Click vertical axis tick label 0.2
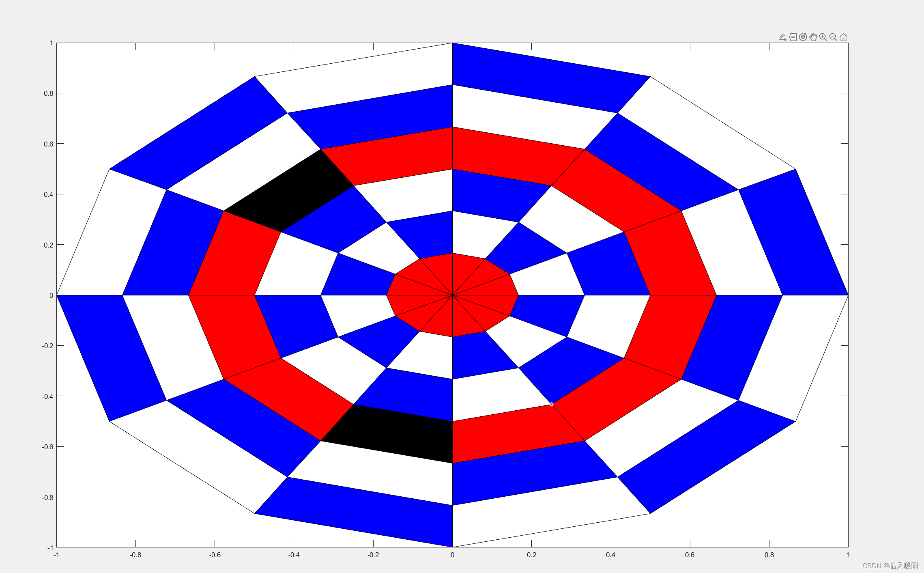This screenshot has height=573, width=924. click(48, 245)
